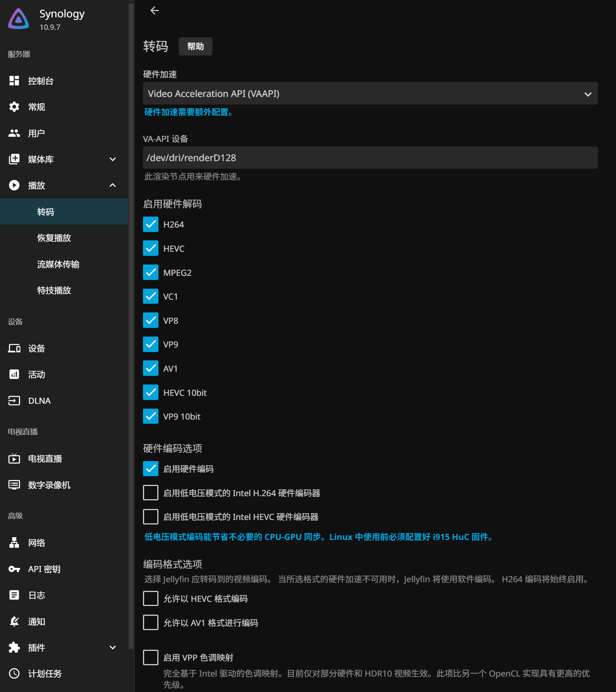The width and height of the screenshot is (616, 692).
Task: Click the Jellyfin logo
Action: 18,19
